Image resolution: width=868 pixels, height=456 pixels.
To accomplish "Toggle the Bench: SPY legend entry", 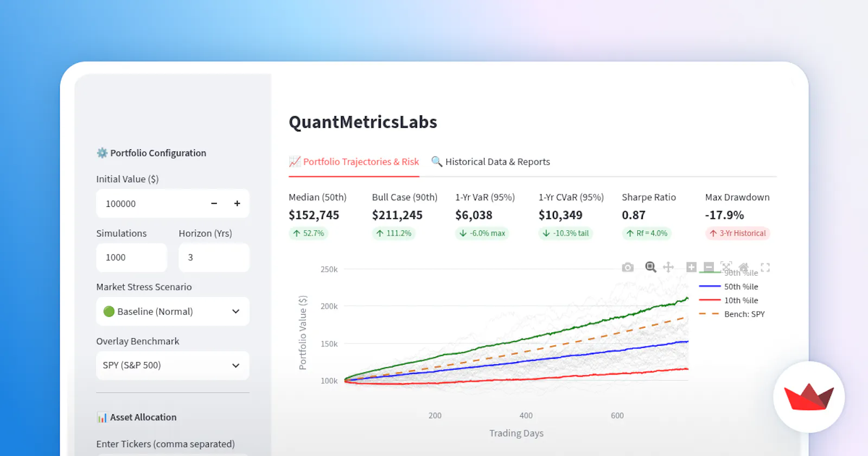I will pyautogui.click(x=732, y=314).
